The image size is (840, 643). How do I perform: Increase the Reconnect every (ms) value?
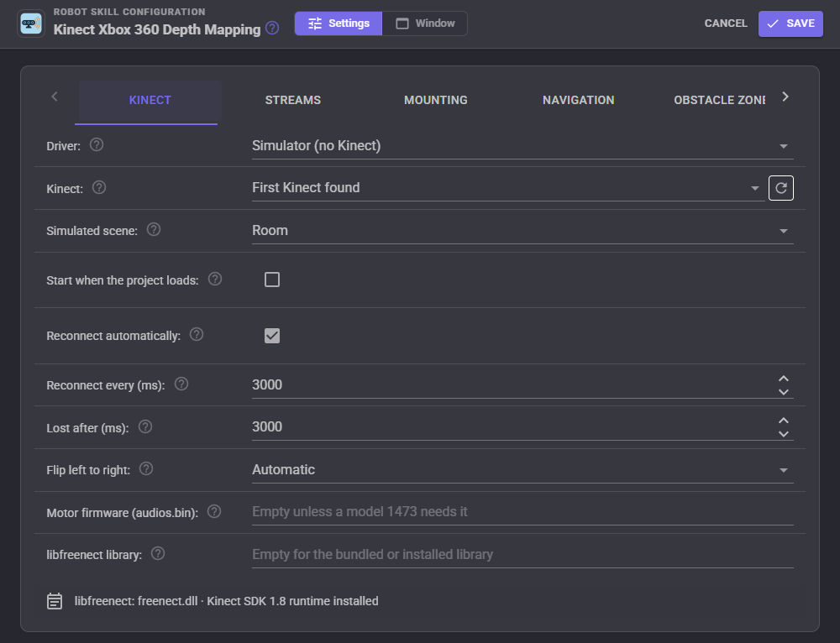point(783,379)
